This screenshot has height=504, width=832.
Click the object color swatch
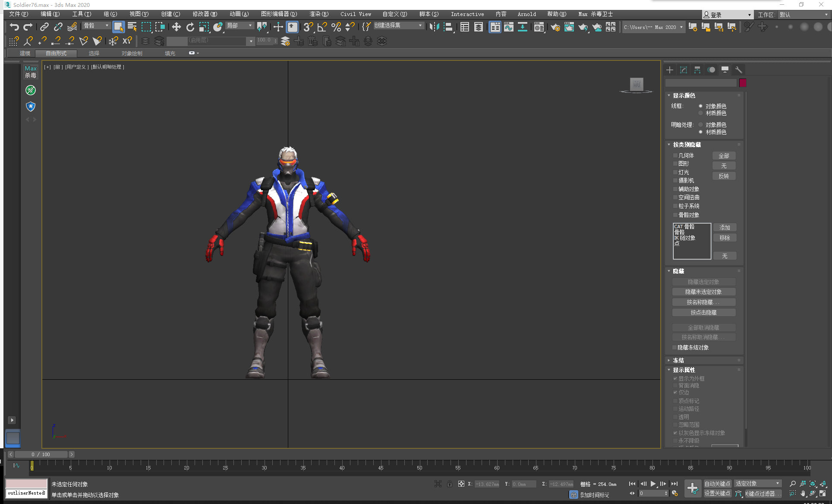click(743, 83)
